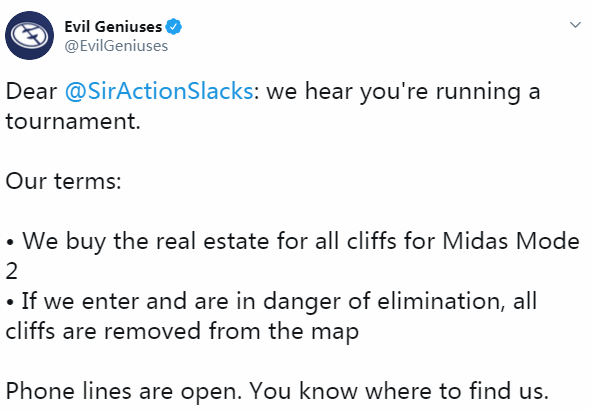591x410 pixels.
Task: Click the lone "2" on its own line
Action: [12, 271]
